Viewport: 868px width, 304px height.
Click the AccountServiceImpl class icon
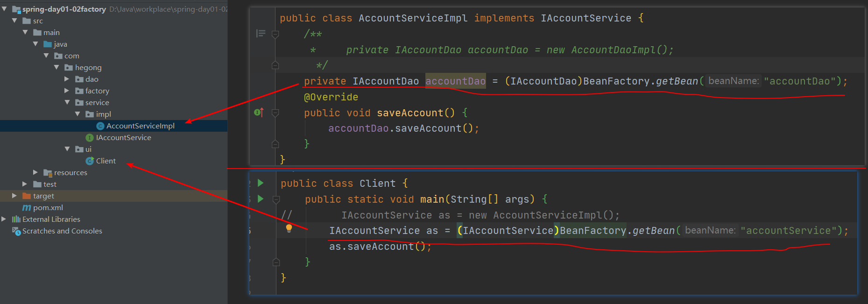pos(100,126)
